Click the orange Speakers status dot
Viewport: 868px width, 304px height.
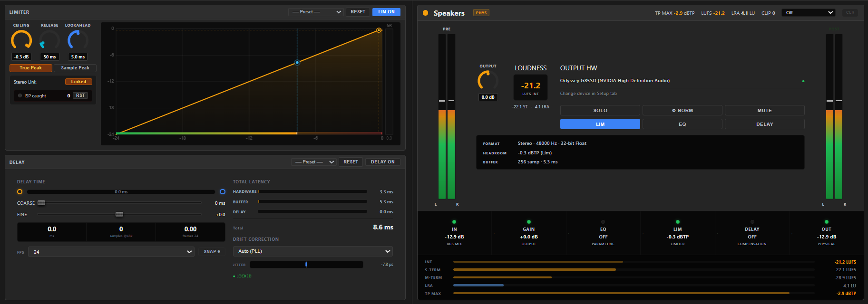(425, 13)
